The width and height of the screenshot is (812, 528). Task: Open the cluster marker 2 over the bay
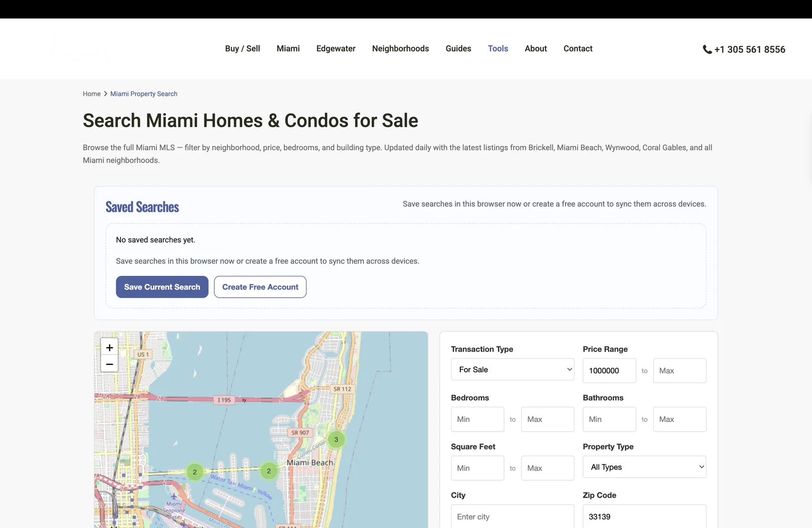click(x=194, y=472)
